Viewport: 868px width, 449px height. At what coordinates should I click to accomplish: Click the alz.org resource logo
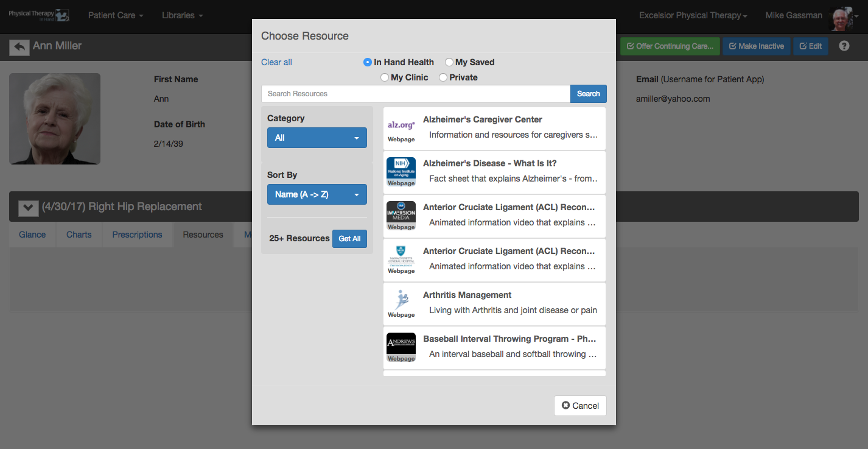point(401,125)
